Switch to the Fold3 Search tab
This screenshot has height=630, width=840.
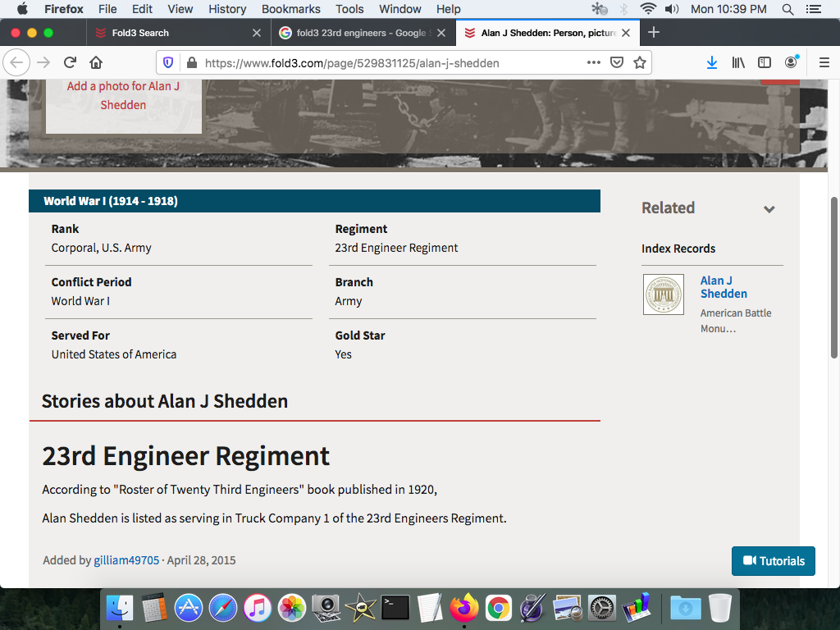coord(140,33)
